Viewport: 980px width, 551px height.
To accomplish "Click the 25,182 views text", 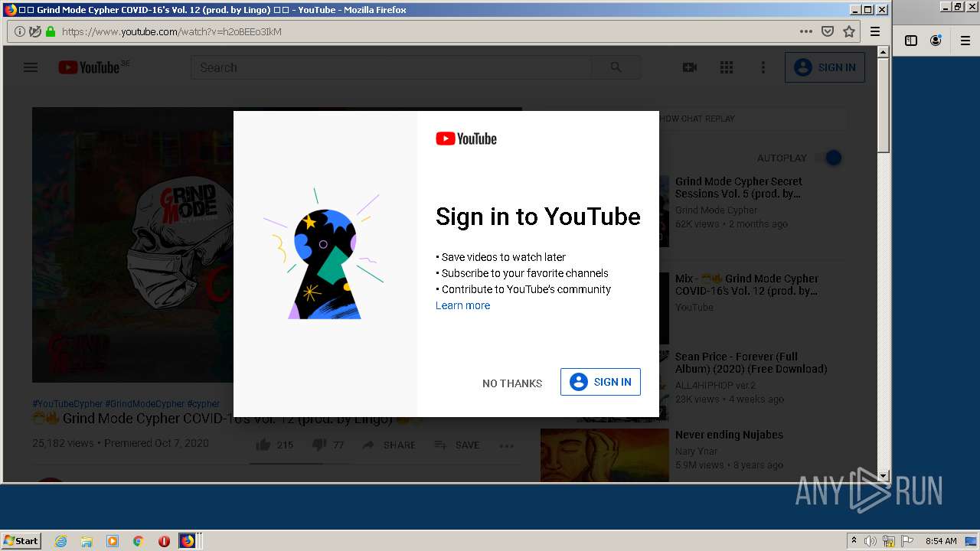I will pyautogui.click(x=63, y=443).
